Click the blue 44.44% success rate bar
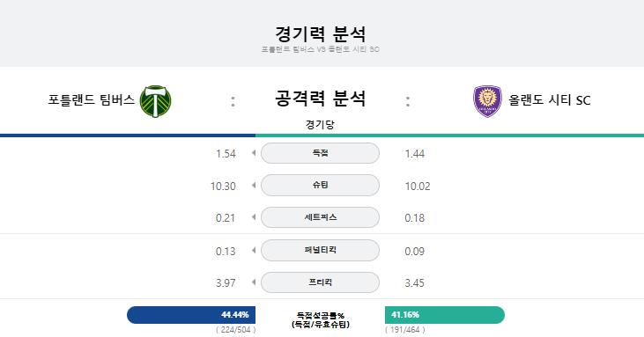The height and width of the screenshot is (337, 644). coord(191,315)
